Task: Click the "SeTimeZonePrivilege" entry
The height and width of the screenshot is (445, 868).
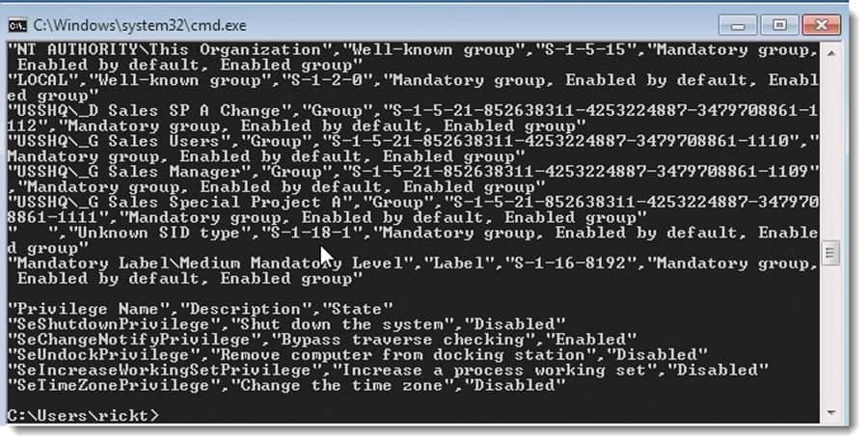Action: pyautogui.click(x=115, y=385)
